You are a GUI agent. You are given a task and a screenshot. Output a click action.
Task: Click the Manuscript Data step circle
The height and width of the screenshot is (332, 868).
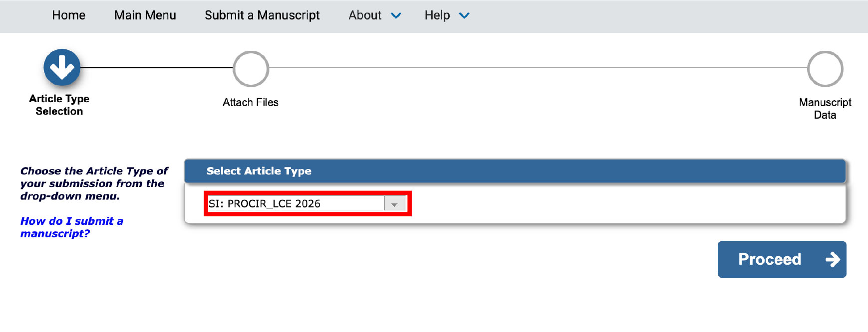pos(825,69)
